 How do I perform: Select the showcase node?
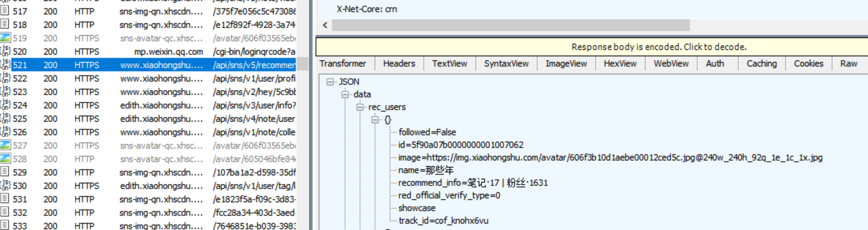pos(417,208)
